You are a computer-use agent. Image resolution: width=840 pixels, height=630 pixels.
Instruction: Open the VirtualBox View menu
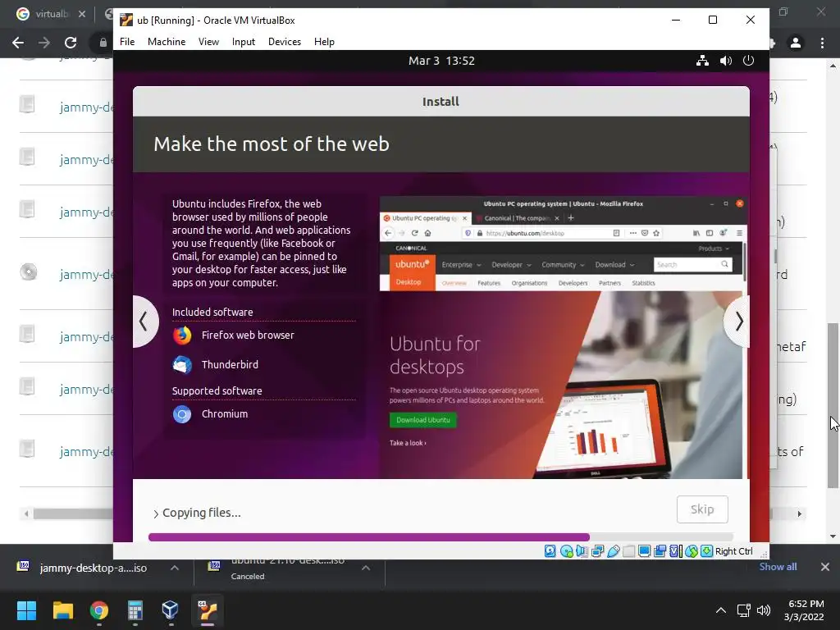[208, 42]
